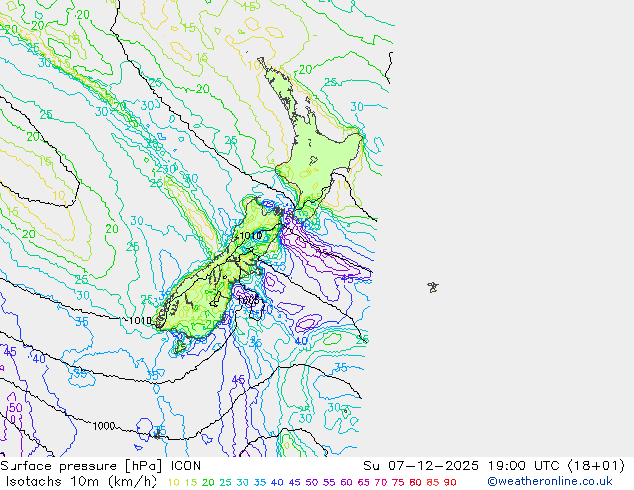Select the purple '50' value in the legend
Screen dimensions: 634x490
pyautogui.click(x=312, y=482)
